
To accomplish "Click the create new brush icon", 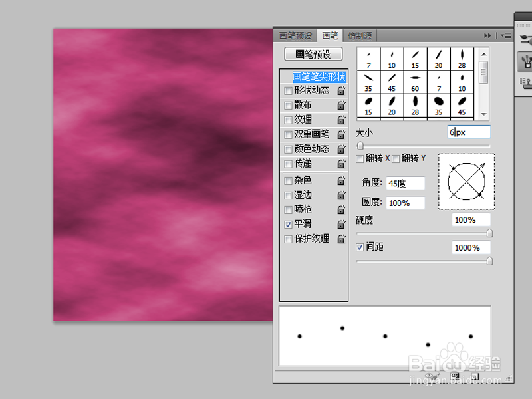I will coord(475,376).
